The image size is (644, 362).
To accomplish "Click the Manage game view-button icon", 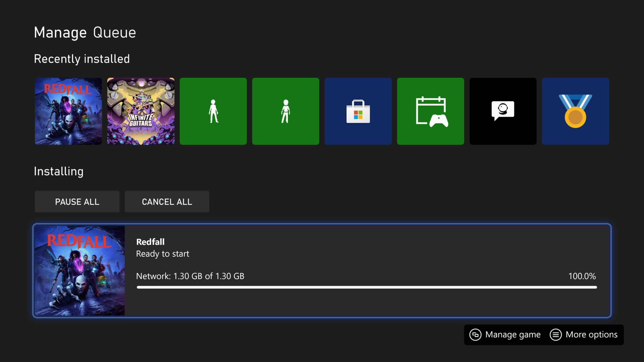I will tap(475, 335).
